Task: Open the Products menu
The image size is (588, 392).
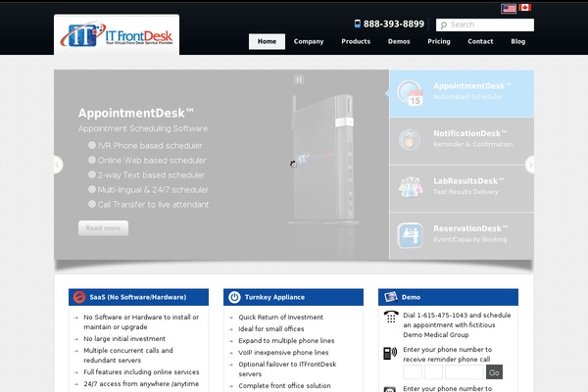Action: click(x=356, y=41)
